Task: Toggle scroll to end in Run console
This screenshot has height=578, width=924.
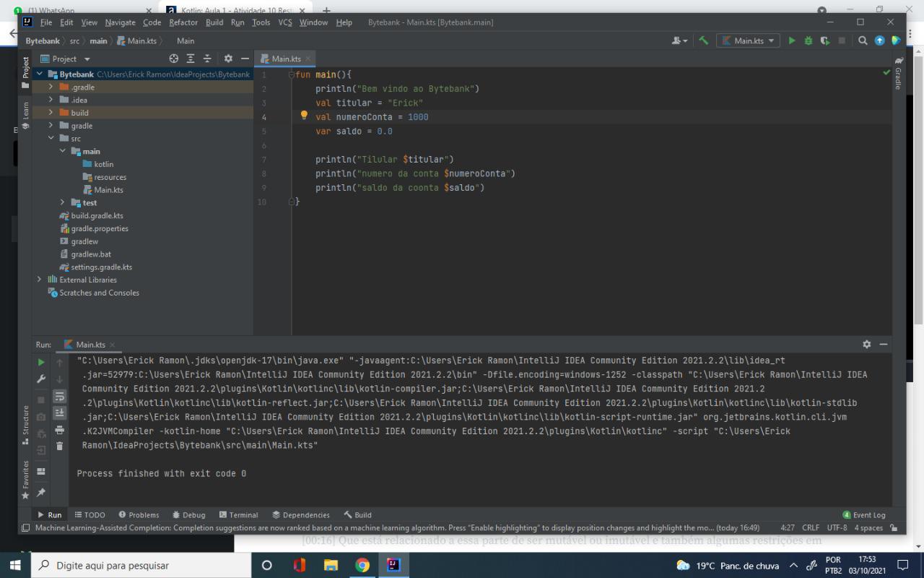Action: 59,413
